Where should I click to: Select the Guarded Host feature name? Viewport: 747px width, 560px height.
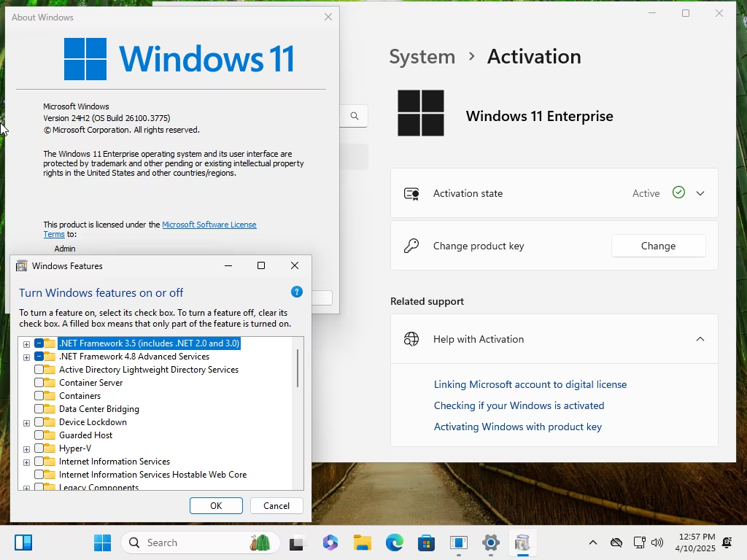(86, 435)
